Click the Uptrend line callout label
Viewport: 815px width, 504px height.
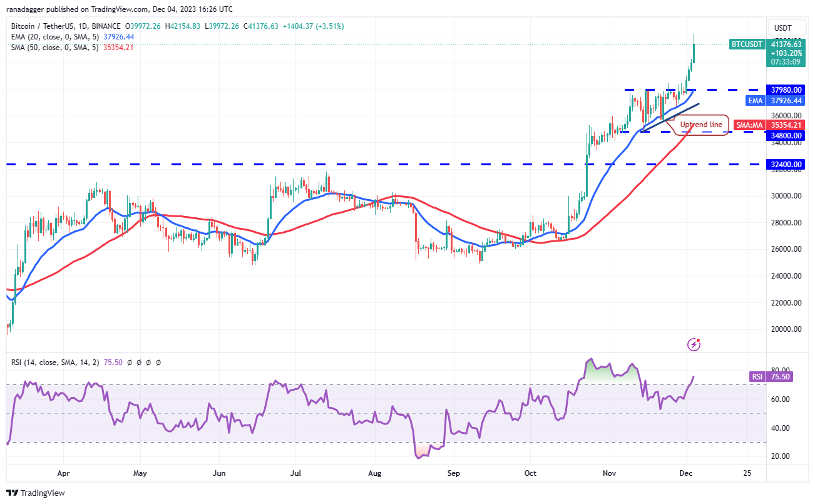click(x=701, y=125)
